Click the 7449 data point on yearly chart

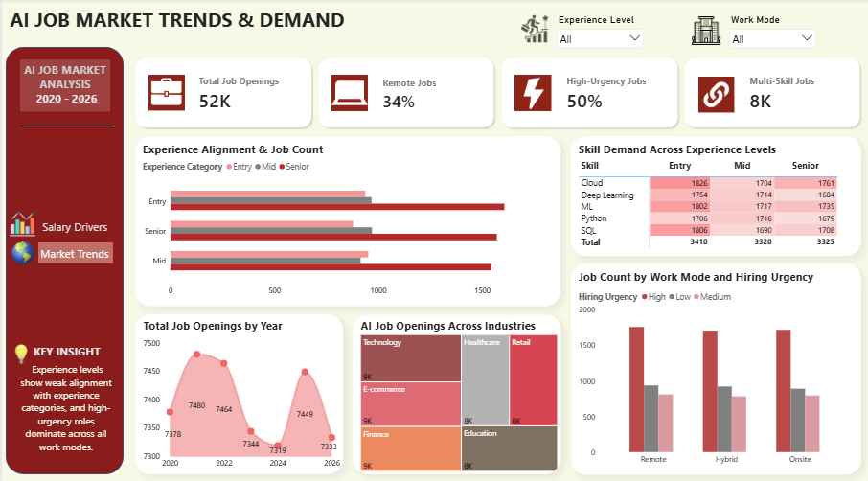pos(305,372)
